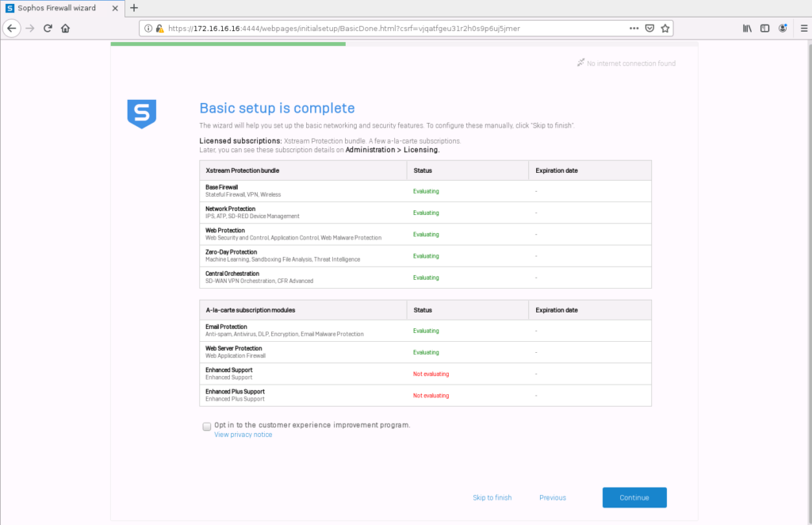This screenshot has height=525, width=812.
Task: Select the Zero-Day Protection row name
Action: point(231,252)
